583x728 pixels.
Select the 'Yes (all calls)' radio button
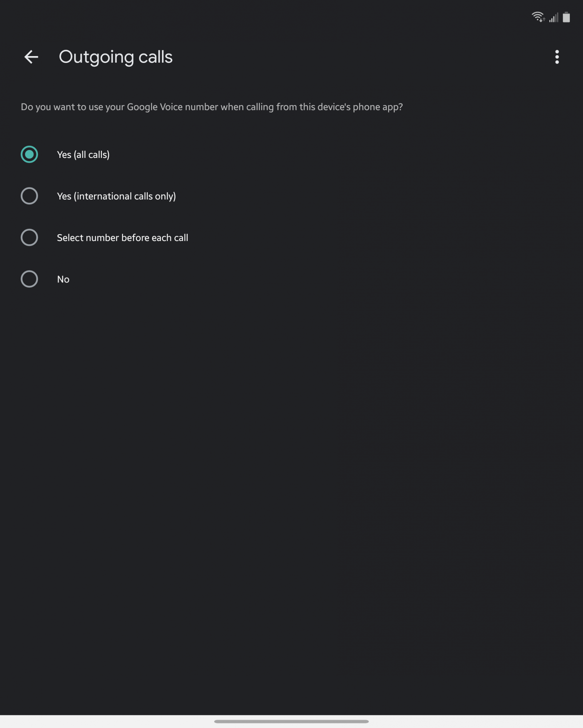(x=29, y=154)
